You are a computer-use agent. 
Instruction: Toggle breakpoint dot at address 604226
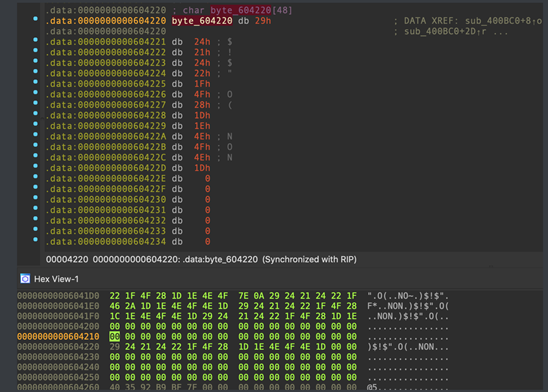tap(35, 92)
